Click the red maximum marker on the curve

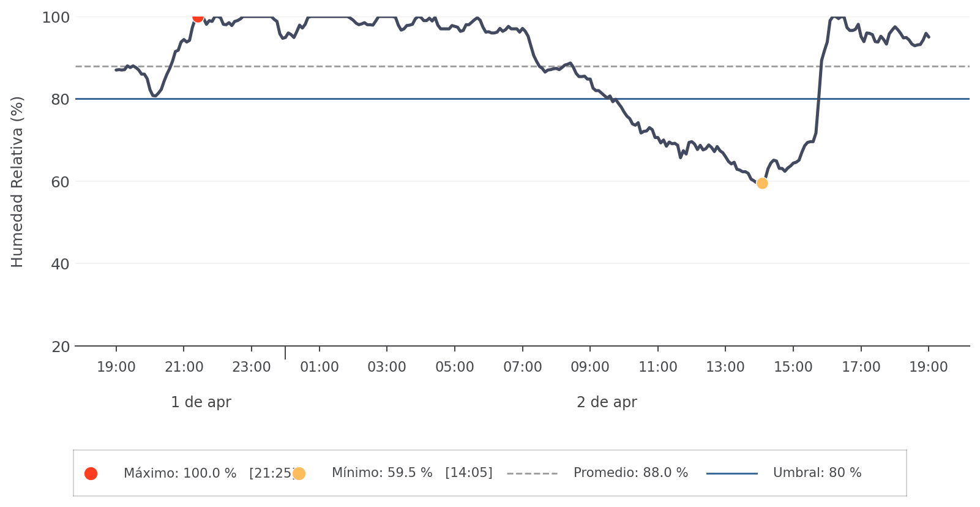pos(198,17)
